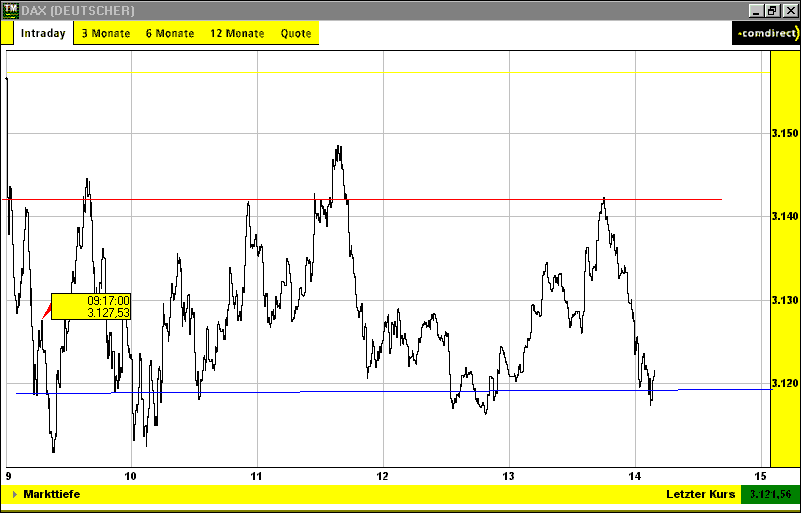
Task: Click the 3.140 axis label
Action: [784, 217]
